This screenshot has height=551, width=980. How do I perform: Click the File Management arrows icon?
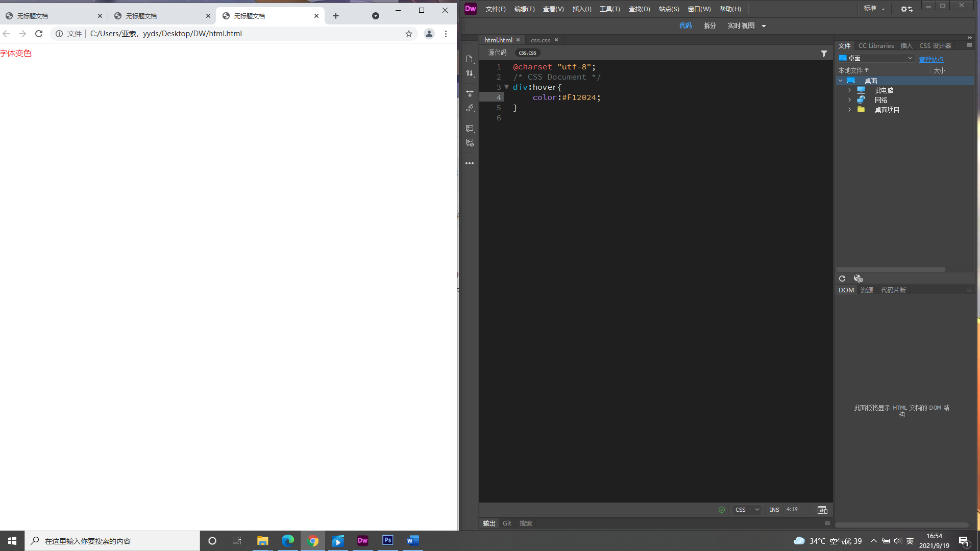click(470, 73)
